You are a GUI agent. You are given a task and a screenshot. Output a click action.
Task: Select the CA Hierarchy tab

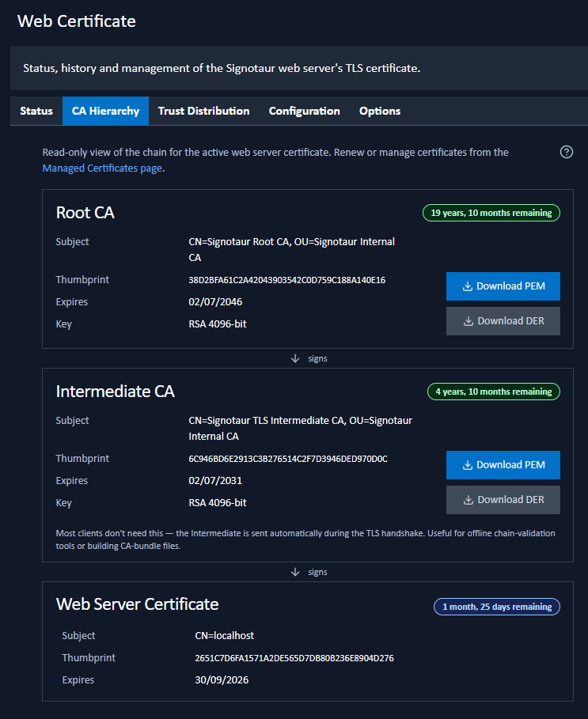coord(105,111)
